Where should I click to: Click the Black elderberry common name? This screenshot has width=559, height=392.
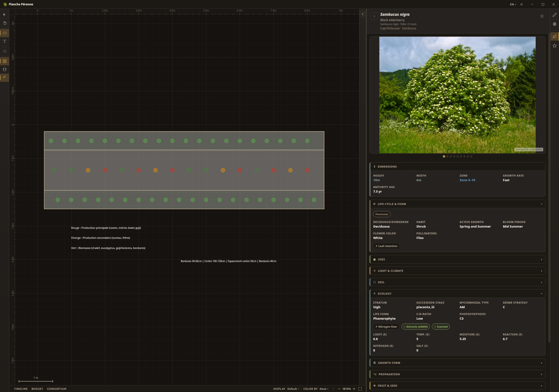[x=392, y=20]
